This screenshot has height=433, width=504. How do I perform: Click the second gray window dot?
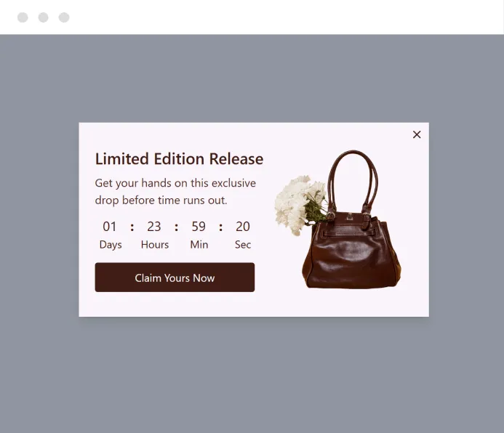click(44, 17)
